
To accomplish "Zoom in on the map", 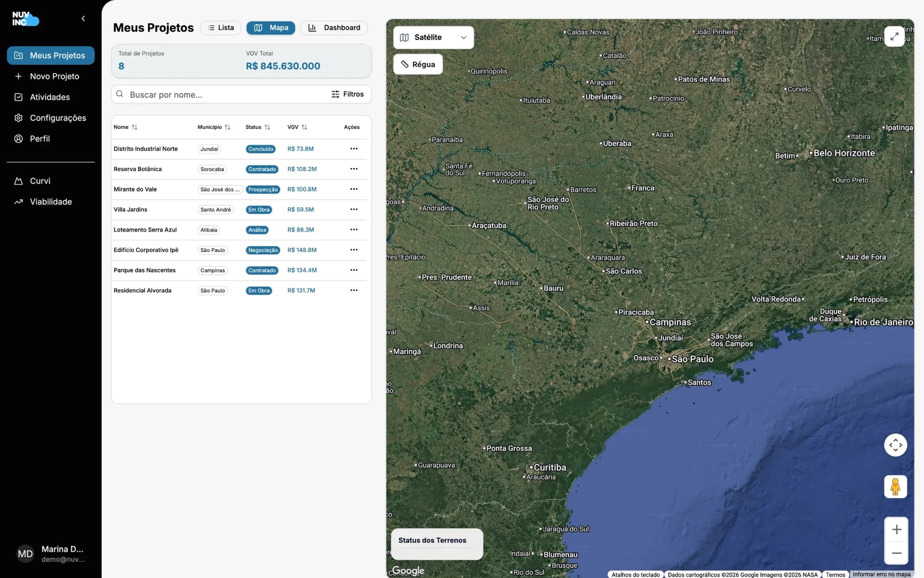I will click(x=896, y=529).
